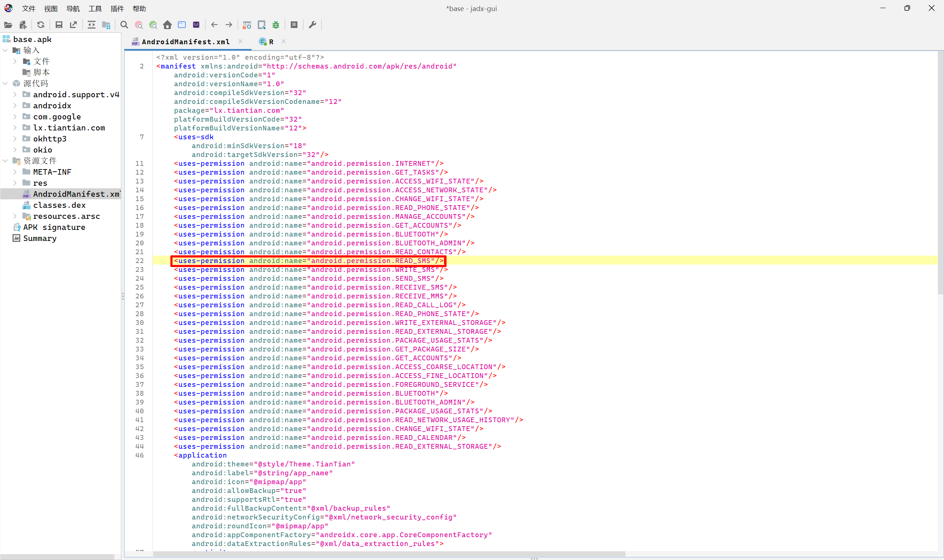Open the 文件 menu

(x=29, y=9)
